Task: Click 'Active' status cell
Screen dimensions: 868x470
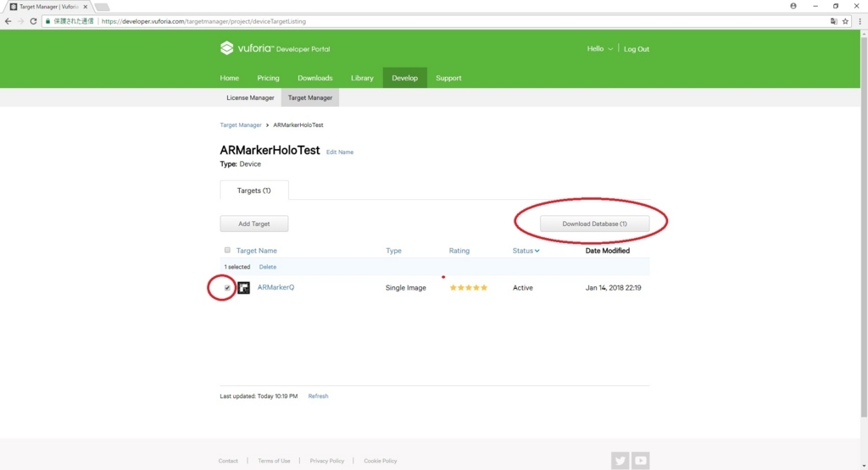Action: pos(522,288)
